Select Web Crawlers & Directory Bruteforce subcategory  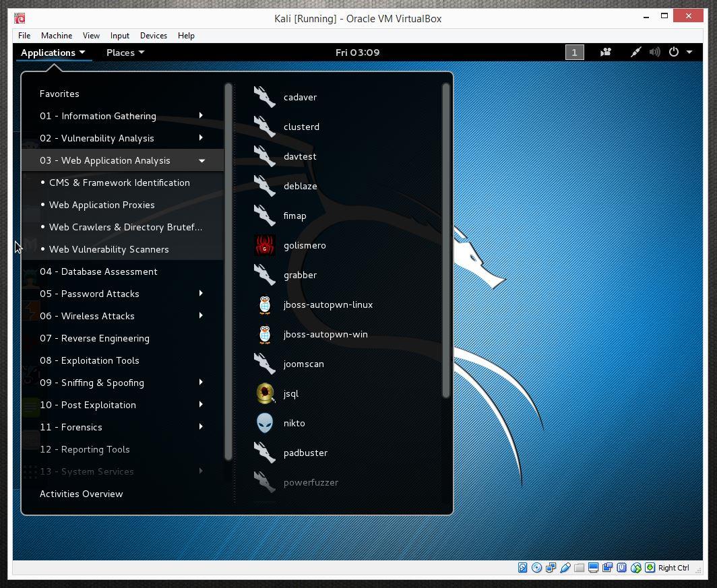123,227
